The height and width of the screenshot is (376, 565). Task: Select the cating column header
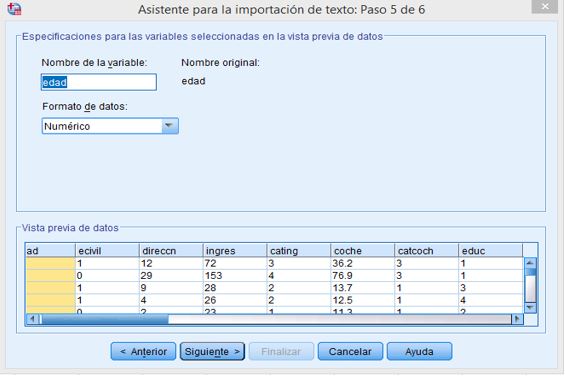click(299, 251)
